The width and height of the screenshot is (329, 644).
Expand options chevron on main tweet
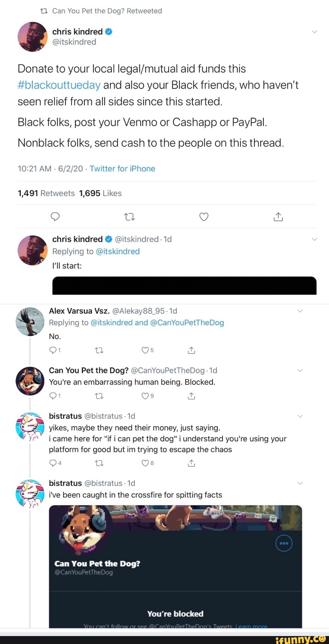(x=314, y=32)
